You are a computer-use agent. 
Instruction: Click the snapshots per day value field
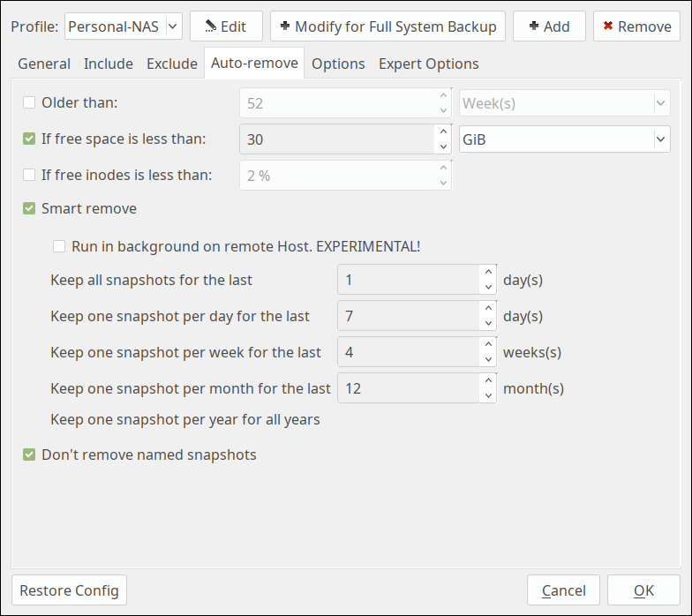[409, 316]
